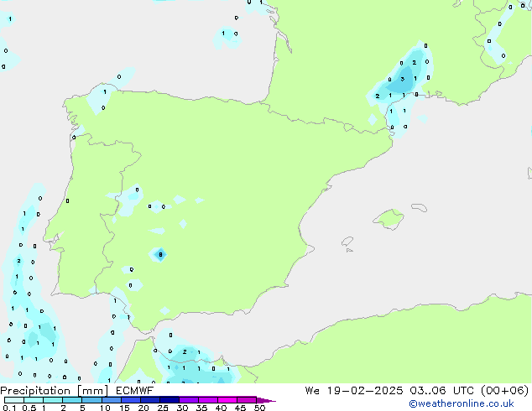The height and width of the screenshot is (411, 532).
Task: Click the 2 to 5 mm legend swatch
Action: (72, 400)
